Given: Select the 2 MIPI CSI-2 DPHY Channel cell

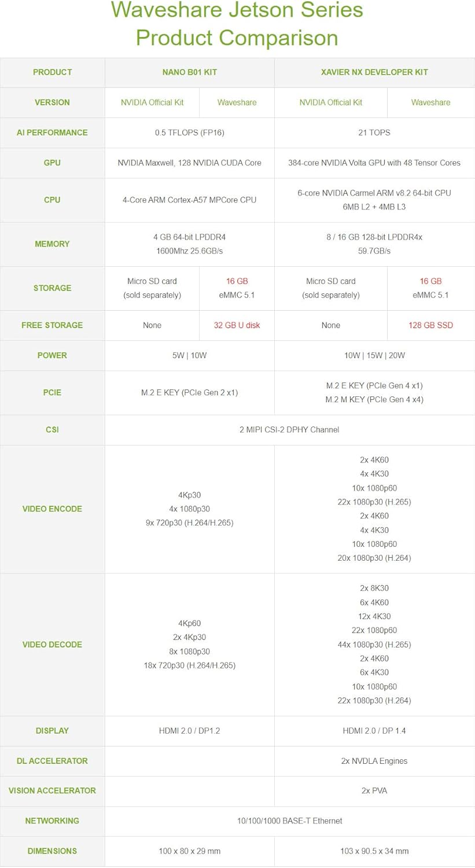Looking at the screenshot, I should 289,429.
